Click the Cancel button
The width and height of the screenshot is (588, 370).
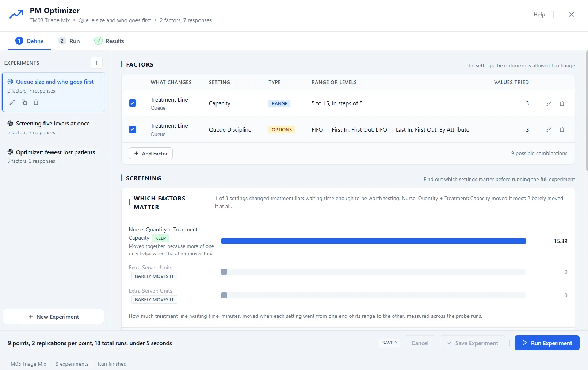click(x=420, y=343)
